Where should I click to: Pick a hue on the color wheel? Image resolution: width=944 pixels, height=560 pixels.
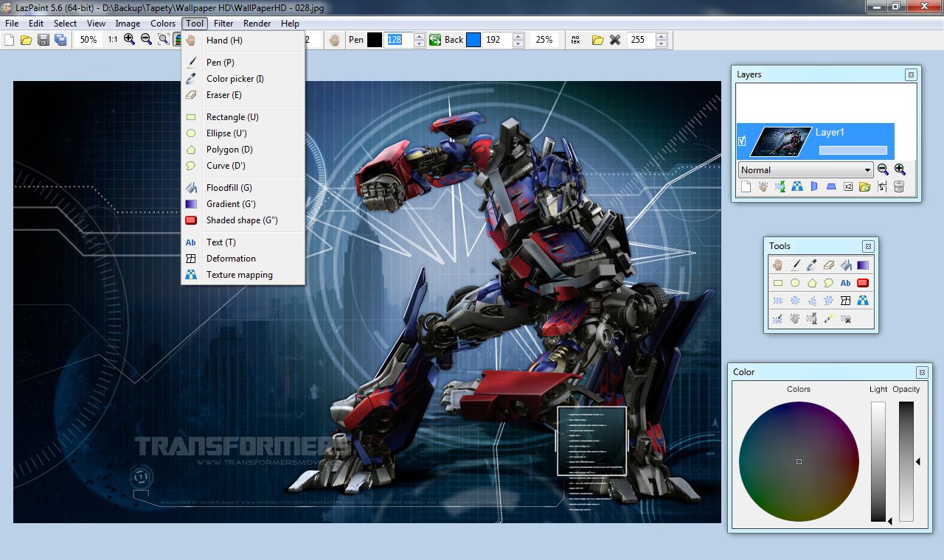click(799, 462)
